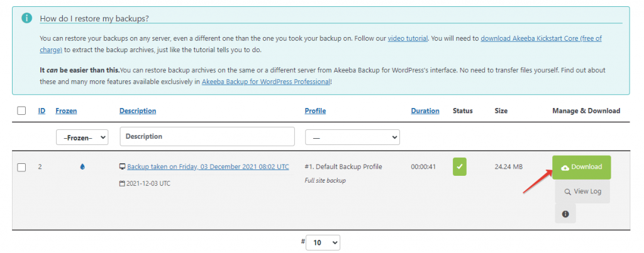Click the calendar icon next to 2021-12-03 UTC
This screenshot has width=644, height=253.
coord(121,184)
